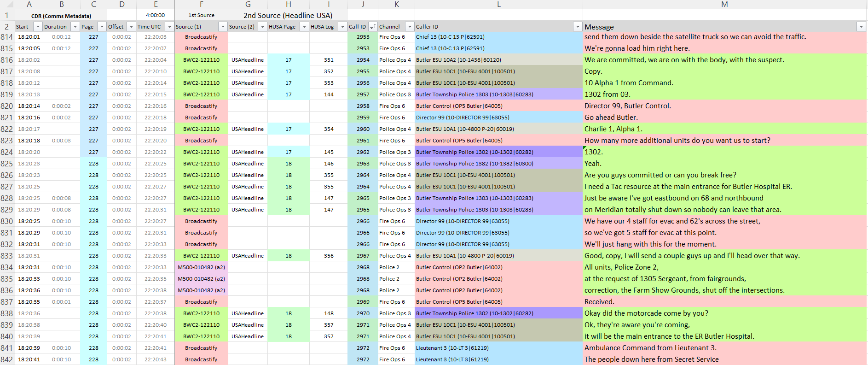The height and width of the screenshot is (365, 868).
Task: Click the 'CDR (Comms Metadata)' title cell
Action: (61, 16)
